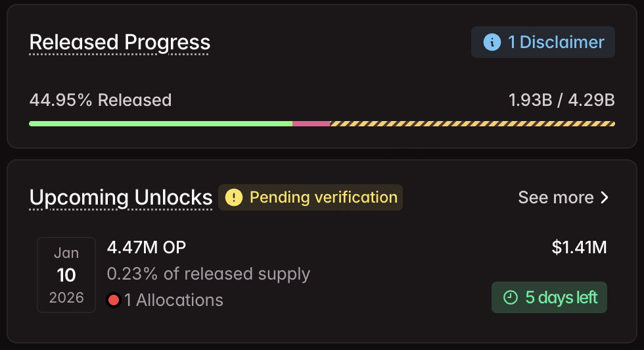Click the See more link
The width and height of the screenshot is (644, 350).
pos(555,197)
